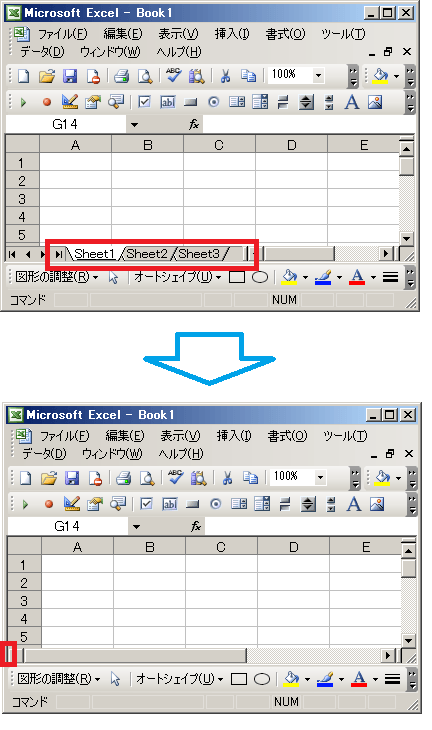432x730 pixels.
Task: Click Research icon in lower Excel window
Action: click(198, 478)
